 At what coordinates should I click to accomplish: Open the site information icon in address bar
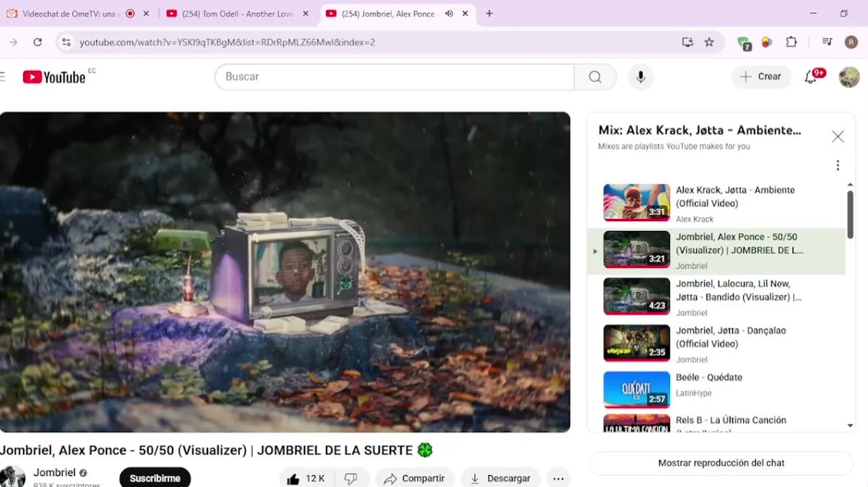coord(66,42)
